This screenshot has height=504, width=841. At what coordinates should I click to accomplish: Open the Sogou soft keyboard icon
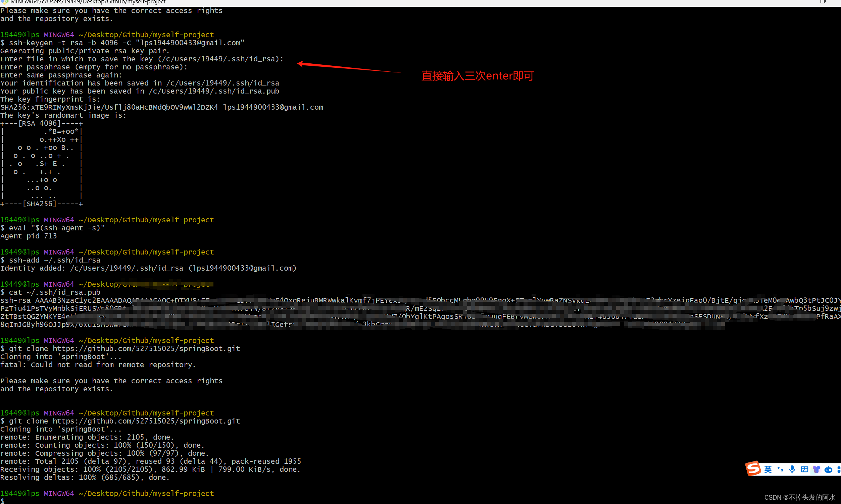click(804, 469)
